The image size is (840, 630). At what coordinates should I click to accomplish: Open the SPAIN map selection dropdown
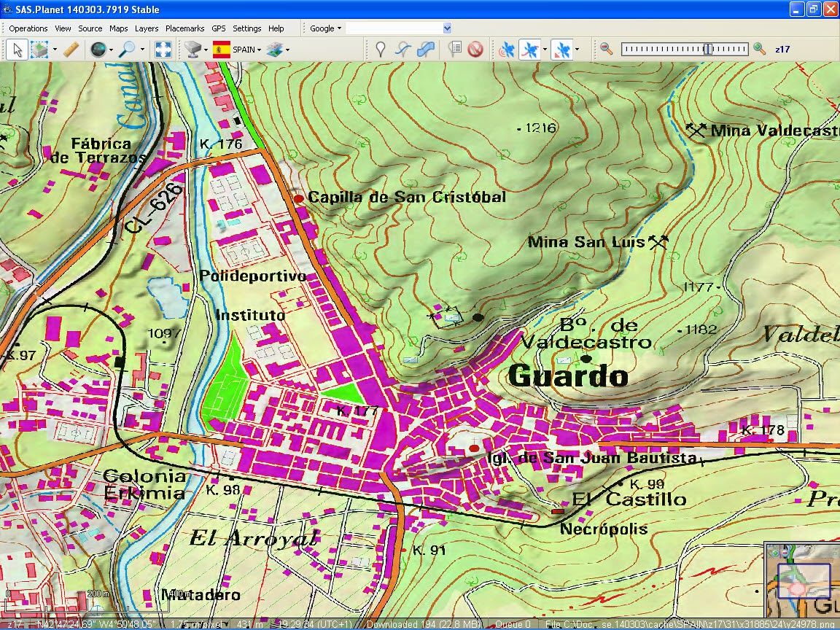[x=247, y=50]
